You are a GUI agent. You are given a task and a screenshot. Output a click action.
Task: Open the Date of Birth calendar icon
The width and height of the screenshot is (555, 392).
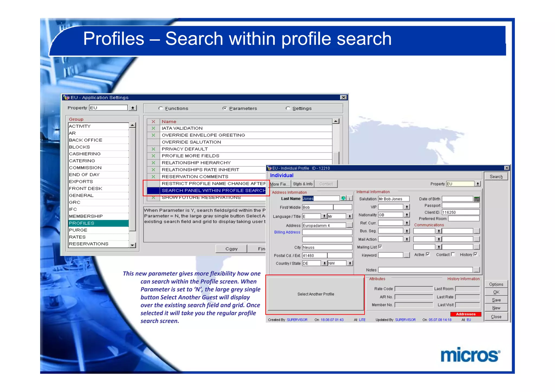tap(477, 199)
